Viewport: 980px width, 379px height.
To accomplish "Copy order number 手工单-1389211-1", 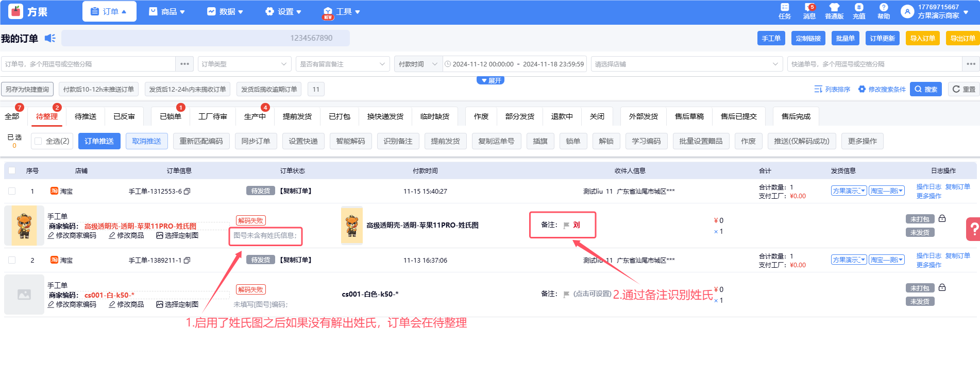I will click(x=187, y=260).
